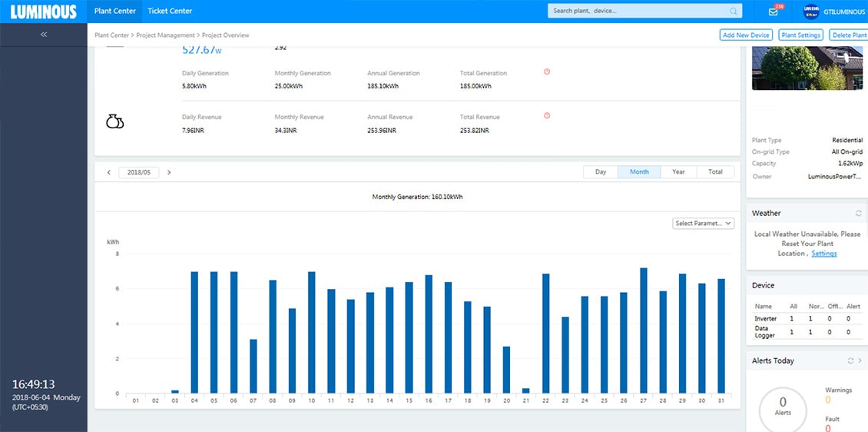
Task: Switch chart view to Year
Action: click(x=678, y=172)
